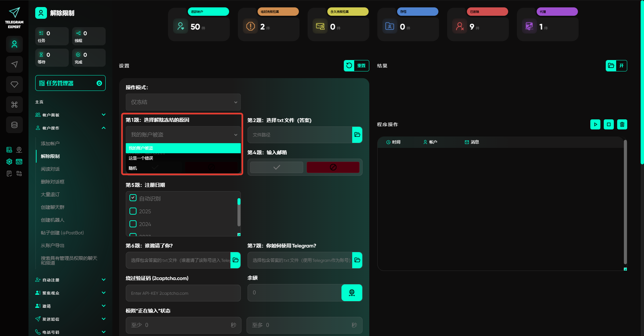
Task: Open 帖子创建 (@PostBot) in sidebar
Action: (x=62, y=233)
